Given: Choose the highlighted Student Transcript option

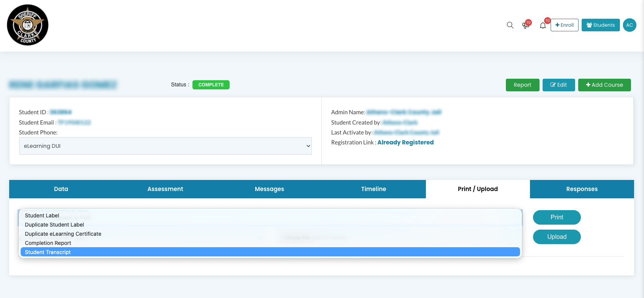Looking at the screenshot, I should click(x=48, y=252).
